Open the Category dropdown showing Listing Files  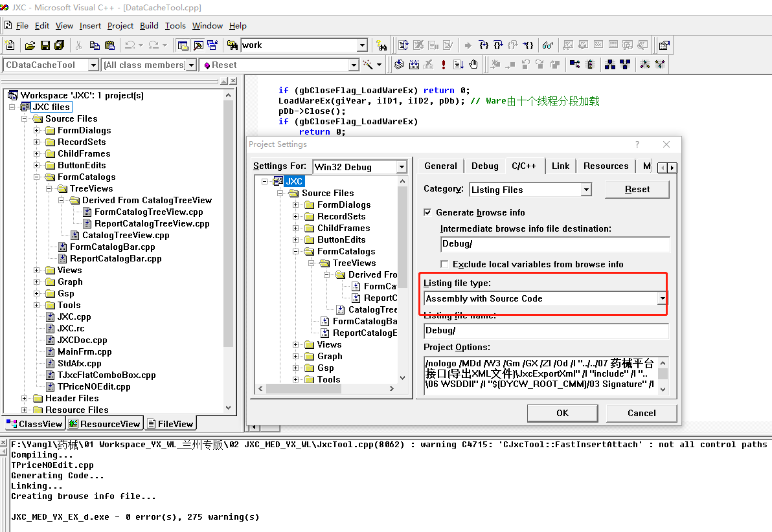point(586,190)
